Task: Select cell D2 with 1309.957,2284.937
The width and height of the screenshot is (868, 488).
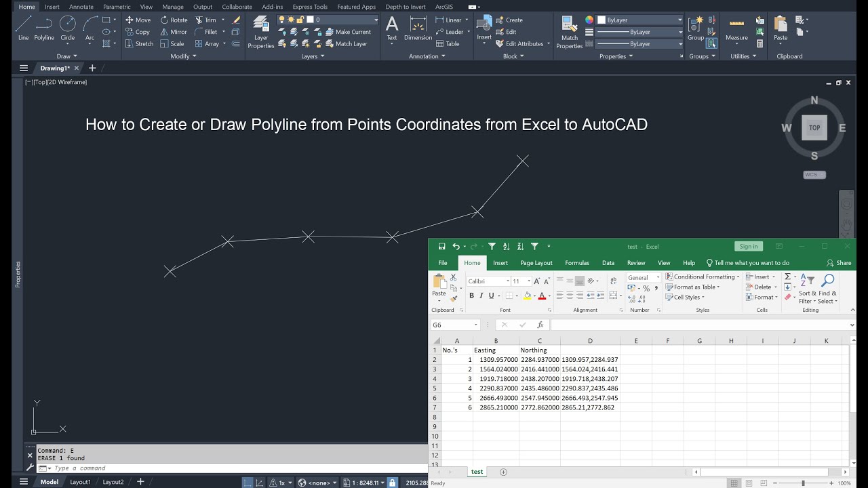Action: coord(590,360)
